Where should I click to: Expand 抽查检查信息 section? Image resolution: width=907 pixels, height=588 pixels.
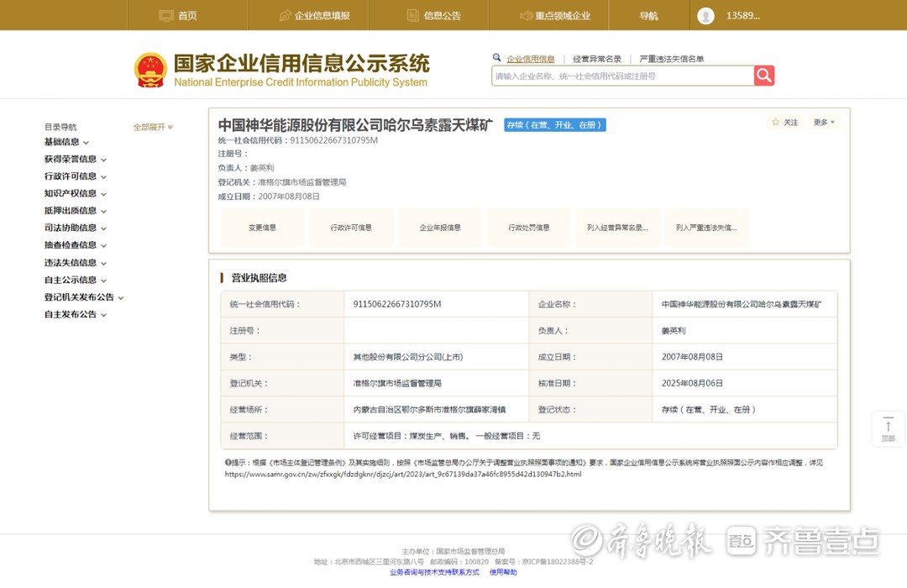(76, 245)
